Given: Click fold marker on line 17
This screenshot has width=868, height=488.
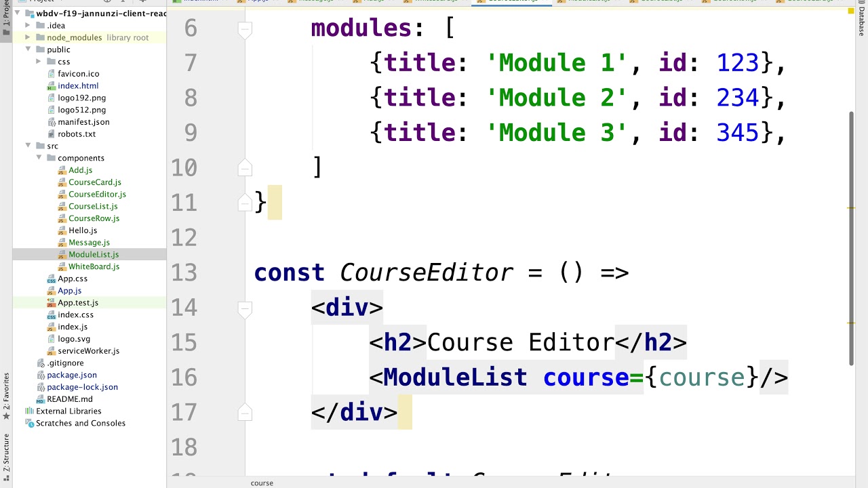Looking at the screenshot, I should click(245, 412).
